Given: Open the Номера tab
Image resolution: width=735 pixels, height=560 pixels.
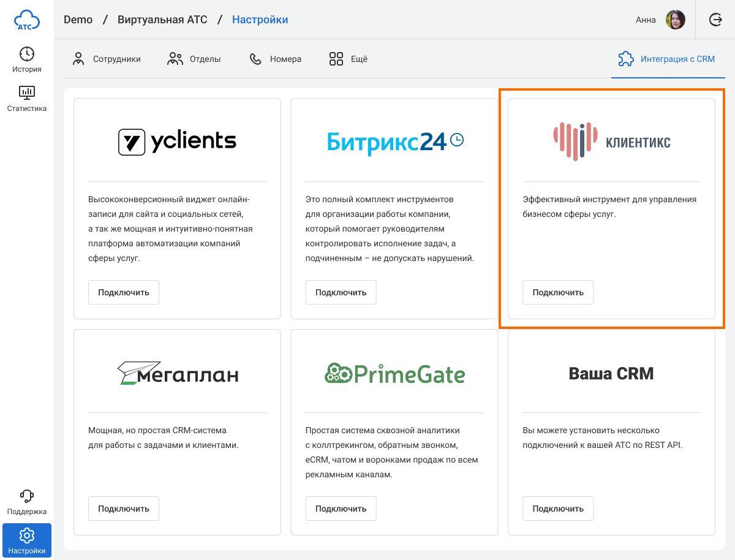Looking at the screenshot, I should (276, 59).
